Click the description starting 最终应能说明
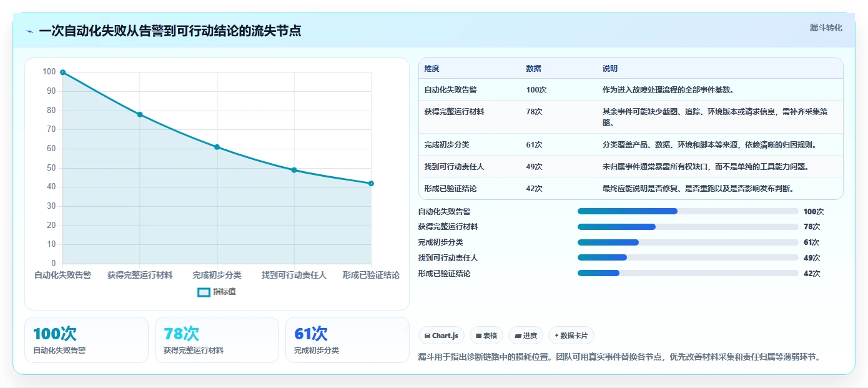 [x=698, y=189]
